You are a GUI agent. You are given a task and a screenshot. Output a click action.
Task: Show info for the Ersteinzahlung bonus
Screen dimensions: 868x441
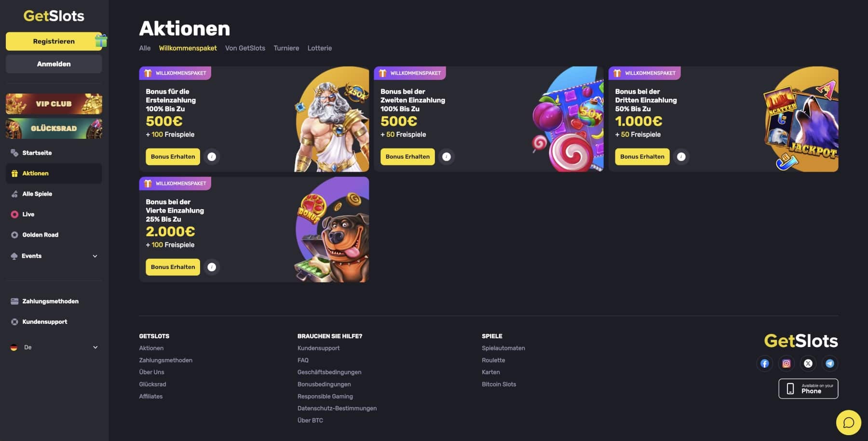212,157
